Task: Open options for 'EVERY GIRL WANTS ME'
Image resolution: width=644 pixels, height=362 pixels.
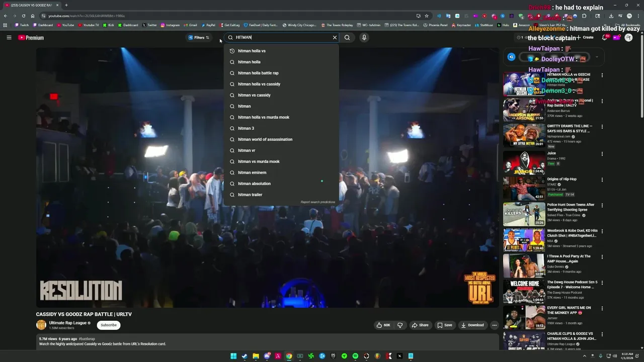Action: coord(602,308)
